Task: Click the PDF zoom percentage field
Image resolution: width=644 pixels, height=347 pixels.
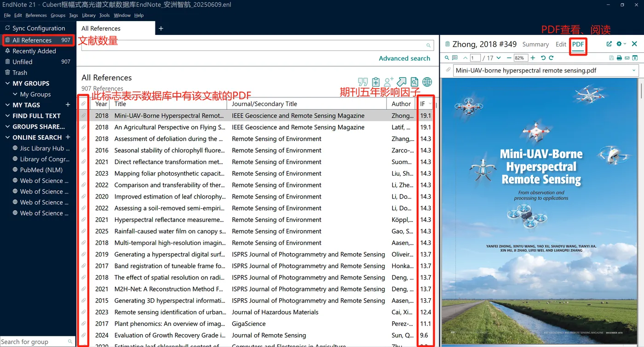Action: (x=521, y=58)
